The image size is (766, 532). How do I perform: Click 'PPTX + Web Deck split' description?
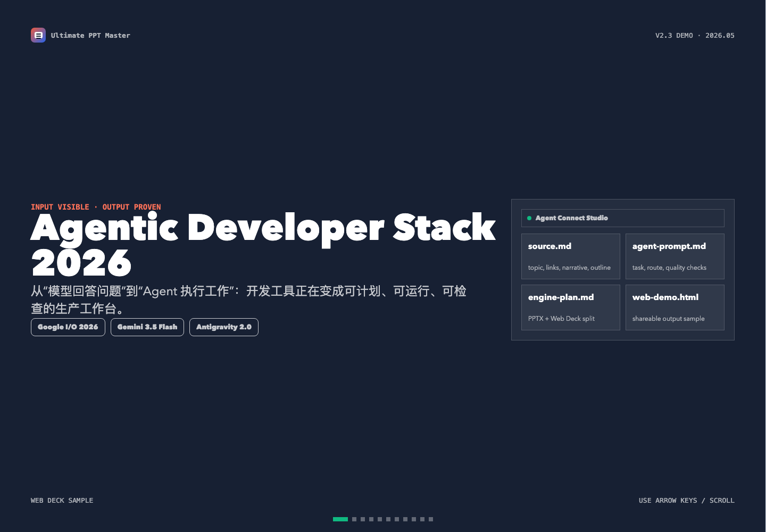tap(561, 319)
